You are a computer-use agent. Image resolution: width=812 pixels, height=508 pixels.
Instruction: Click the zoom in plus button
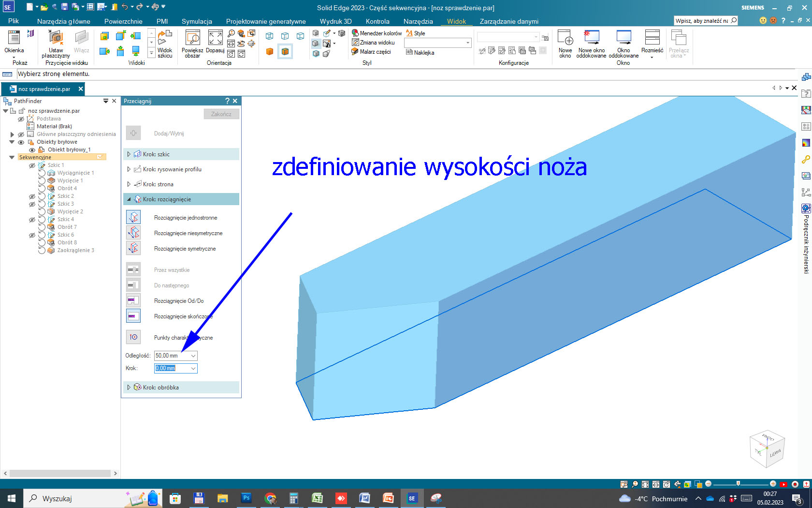pyautogui.click(x=773, y=484)
